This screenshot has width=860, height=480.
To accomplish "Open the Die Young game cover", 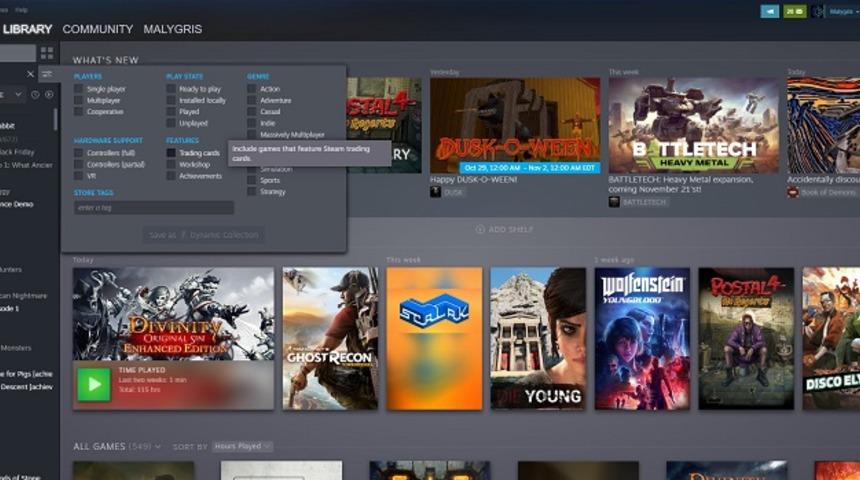I will [538, 338].
